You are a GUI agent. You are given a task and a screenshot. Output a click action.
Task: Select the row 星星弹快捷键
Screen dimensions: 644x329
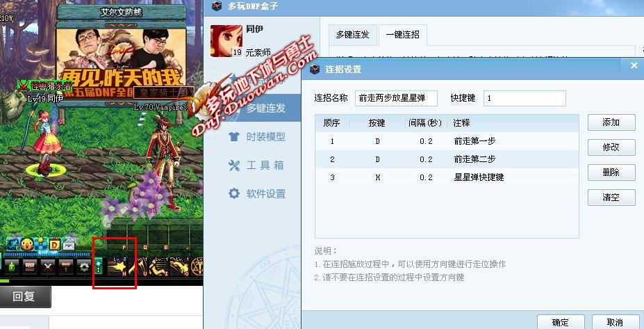(x=447, y=177)
